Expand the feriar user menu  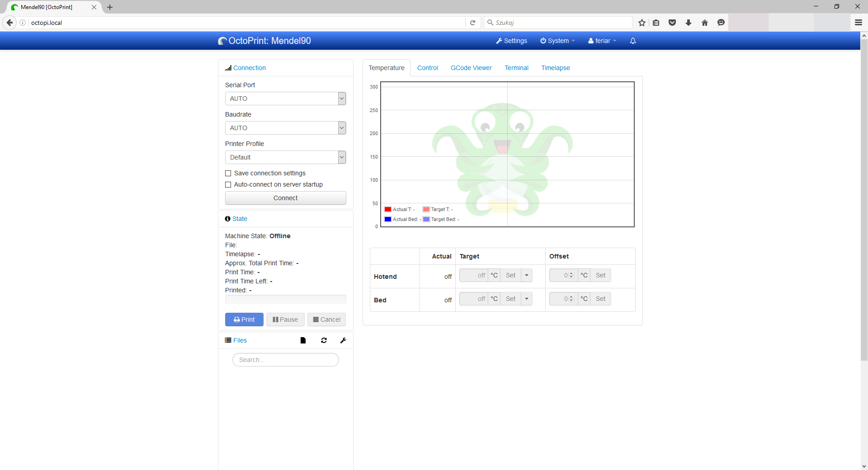pyautogui.click(x=602, y=41)
